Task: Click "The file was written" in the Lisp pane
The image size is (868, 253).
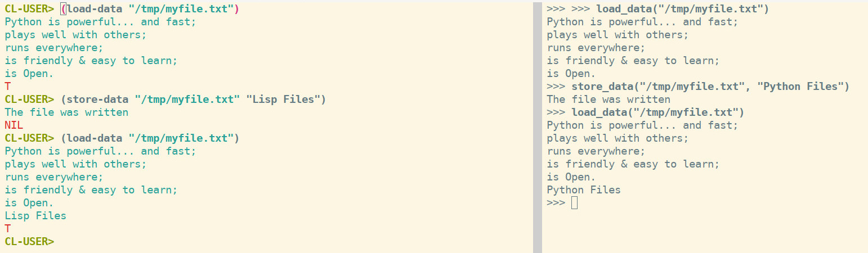Action: tap(66, 112)
